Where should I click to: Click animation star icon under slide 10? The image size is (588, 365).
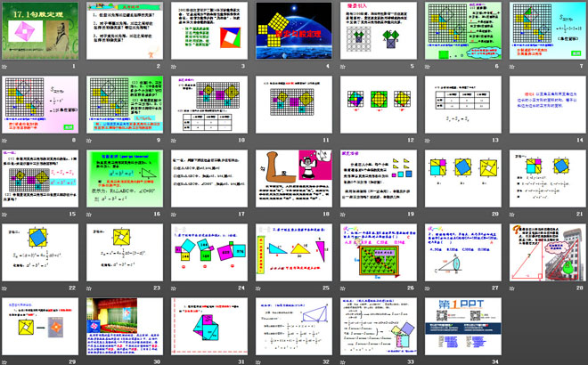pos(174,141)
